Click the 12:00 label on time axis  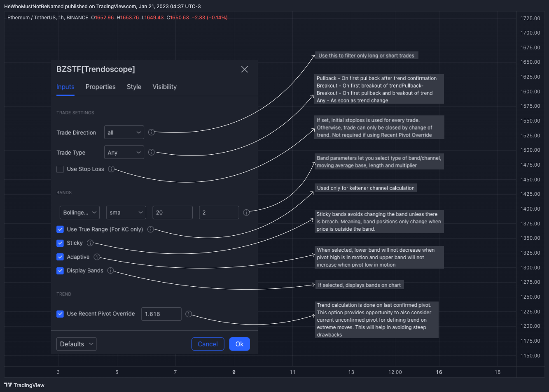pos(395,372)
